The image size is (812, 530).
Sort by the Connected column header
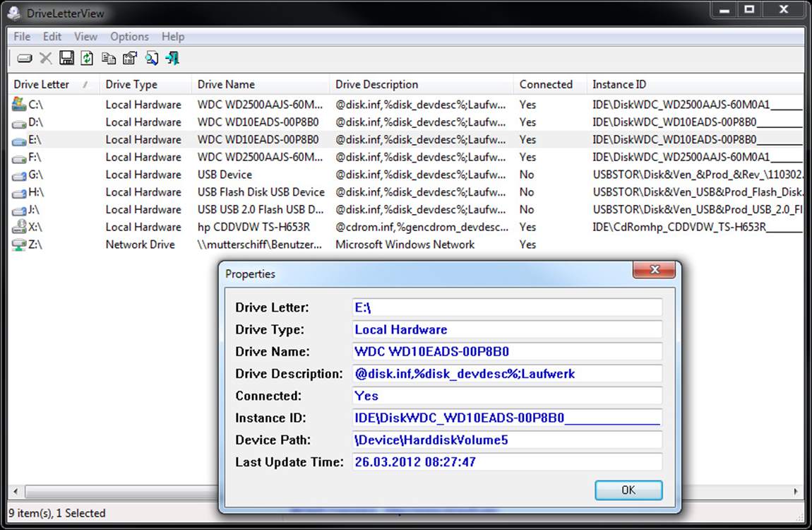pyautogui.click(x=550, y=85)
